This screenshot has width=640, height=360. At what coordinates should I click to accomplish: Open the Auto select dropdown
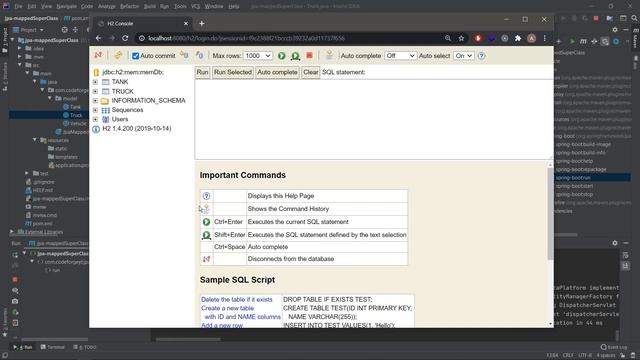(463, 56)
